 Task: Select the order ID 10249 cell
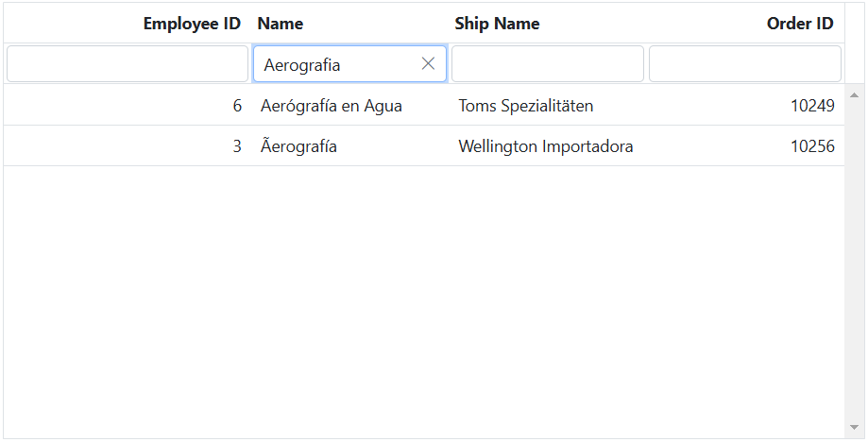tap(812, 106)
